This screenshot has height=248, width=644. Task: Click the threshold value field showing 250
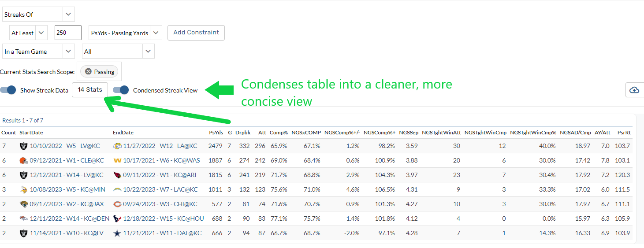(x=68, y=33)
